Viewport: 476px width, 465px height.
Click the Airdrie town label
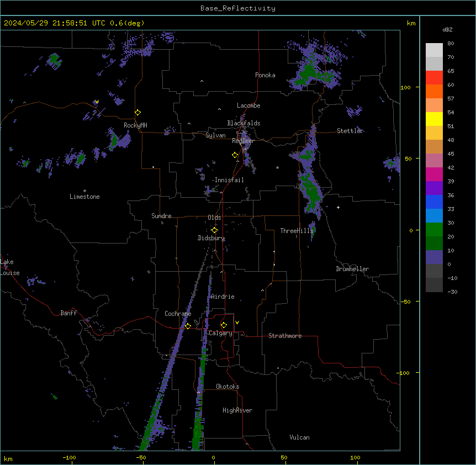(x=223, y=297)
